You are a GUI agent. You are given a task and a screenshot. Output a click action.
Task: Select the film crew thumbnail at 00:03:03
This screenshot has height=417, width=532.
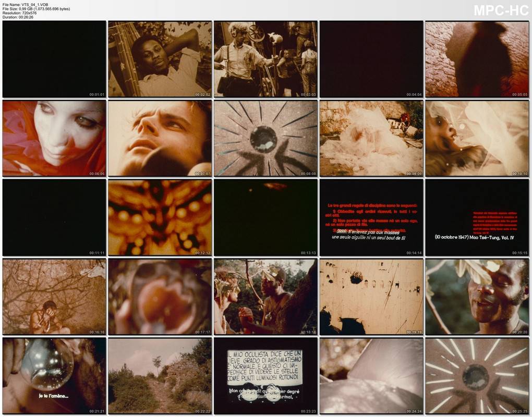point(265,59)
